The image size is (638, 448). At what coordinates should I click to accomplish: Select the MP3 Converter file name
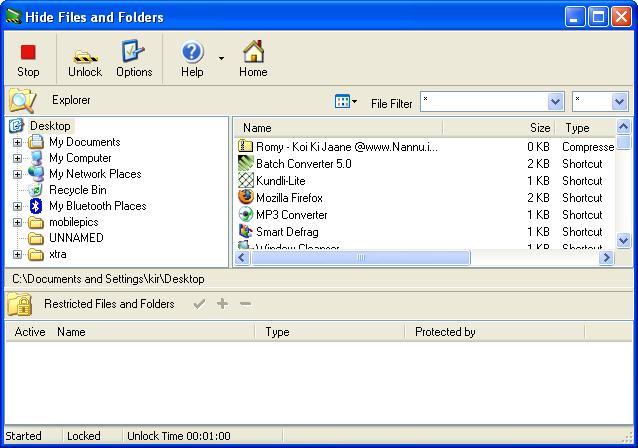click(291, 215)
